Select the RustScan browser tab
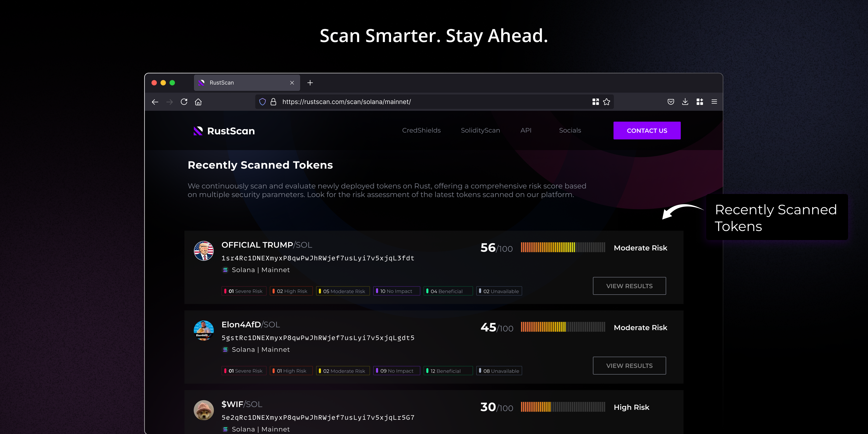This screenshot has width=868, height=434. [247, 83]
